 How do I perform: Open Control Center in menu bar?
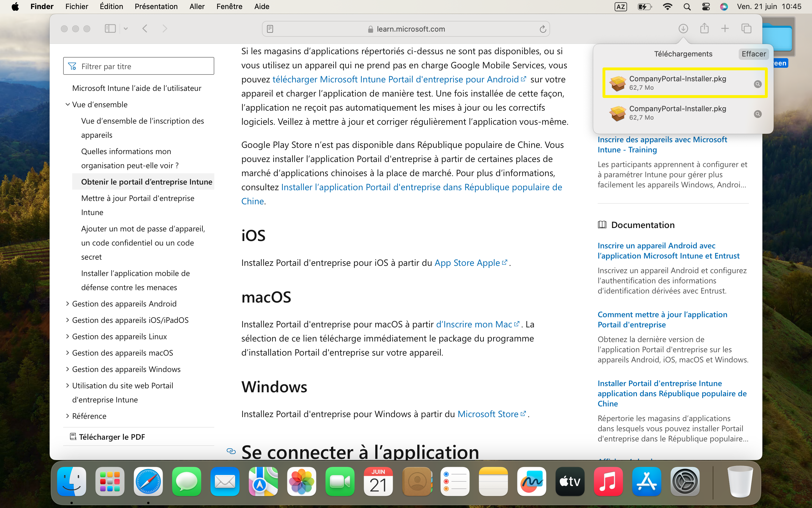click(706, 6)
